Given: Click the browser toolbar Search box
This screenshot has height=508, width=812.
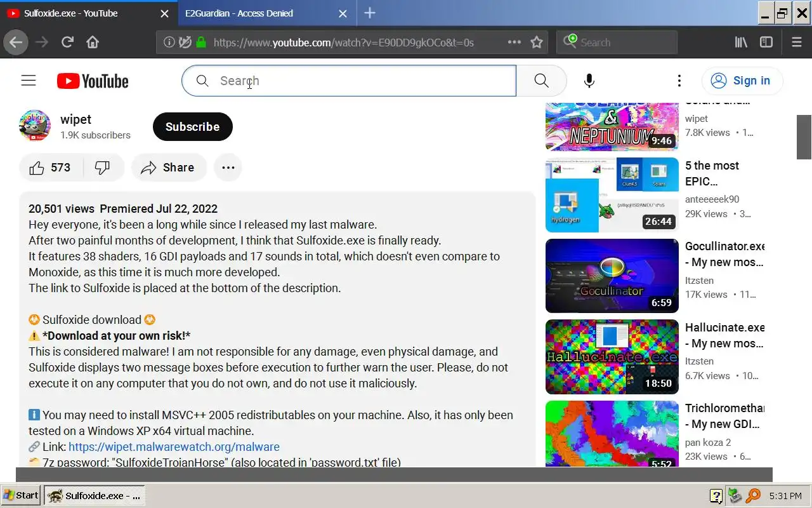Looking at the screenshot, I should click(x=617, y=43).
